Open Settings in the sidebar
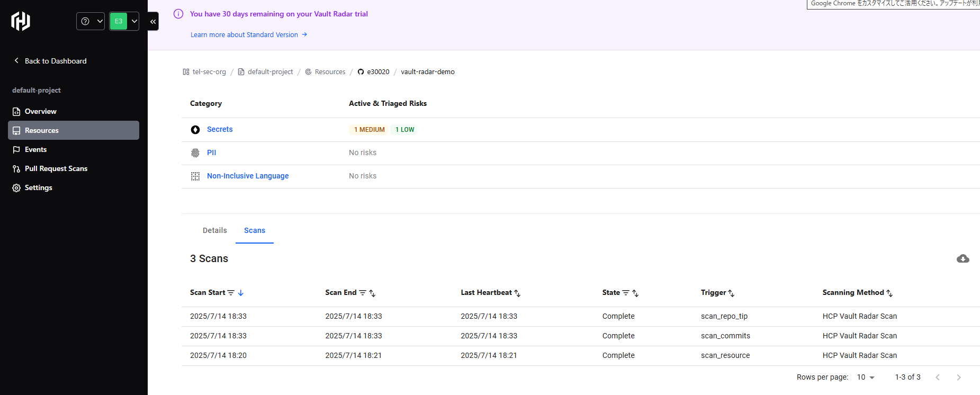Screen dimensions: 980x395 (x=74, y=187)
